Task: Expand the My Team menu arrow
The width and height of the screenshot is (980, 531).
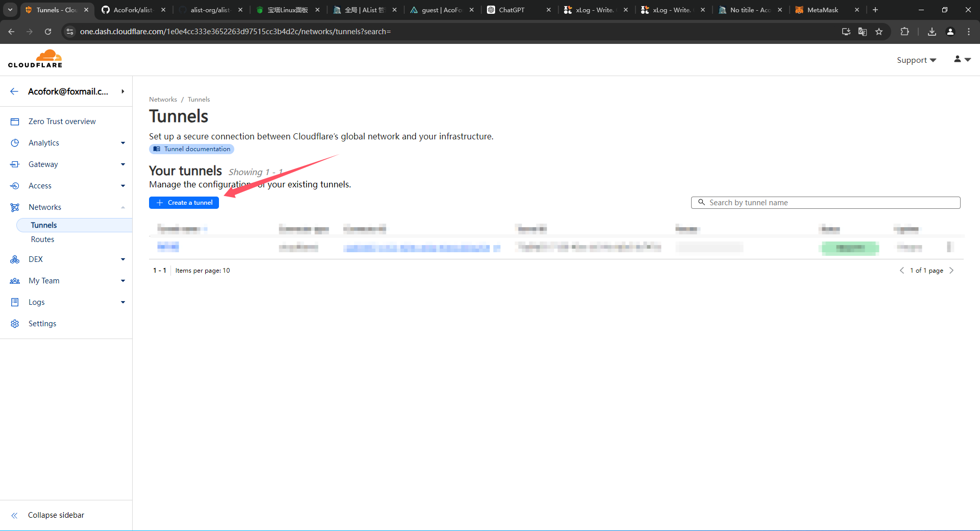Action: (123, 281)
